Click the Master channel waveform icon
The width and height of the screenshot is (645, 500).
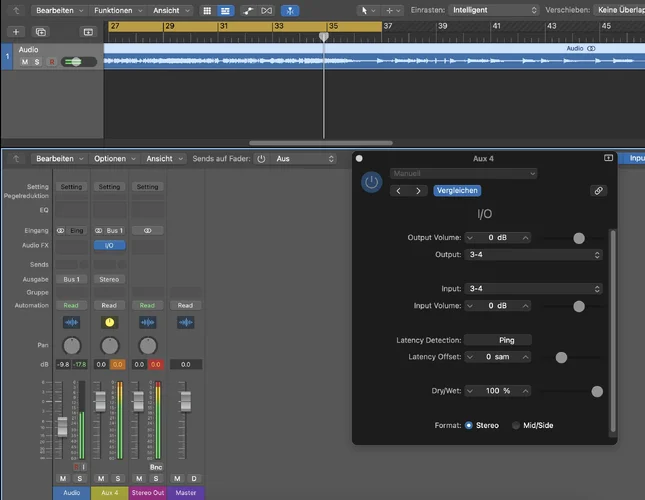[x=184, y=322]
